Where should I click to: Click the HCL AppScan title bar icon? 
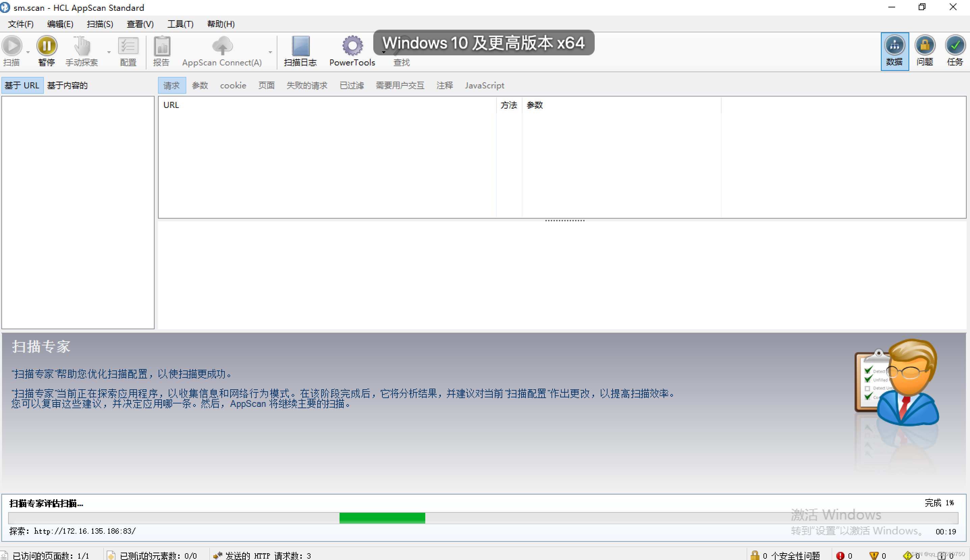click(5, 7)
